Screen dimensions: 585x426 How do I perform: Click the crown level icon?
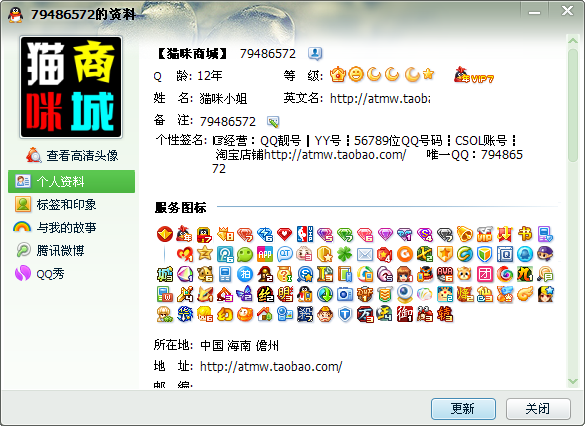coord(338,75)
